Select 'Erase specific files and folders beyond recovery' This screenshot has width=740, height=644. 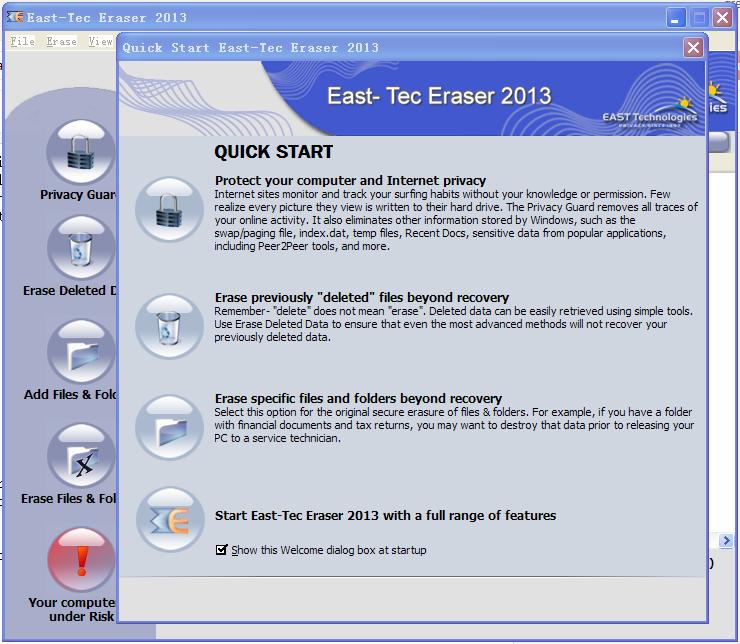pos(358,399)
